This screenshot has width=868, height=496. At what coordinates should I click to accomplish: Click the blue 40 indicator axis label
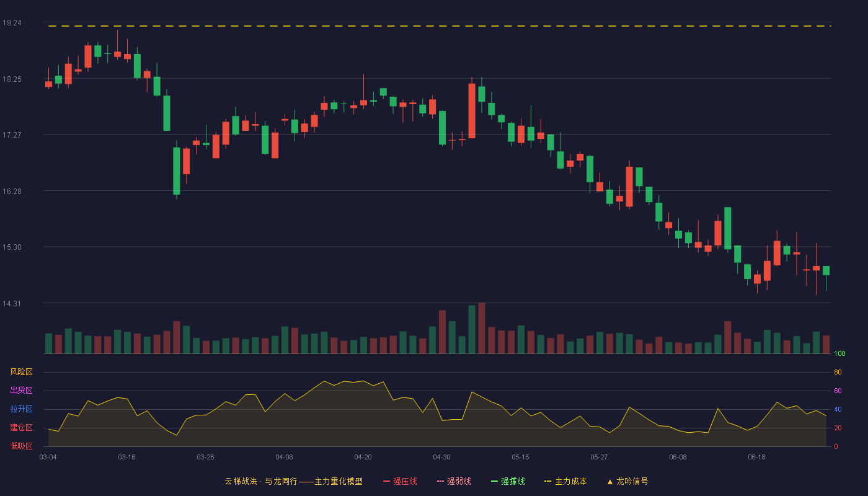tap(838, 409)
